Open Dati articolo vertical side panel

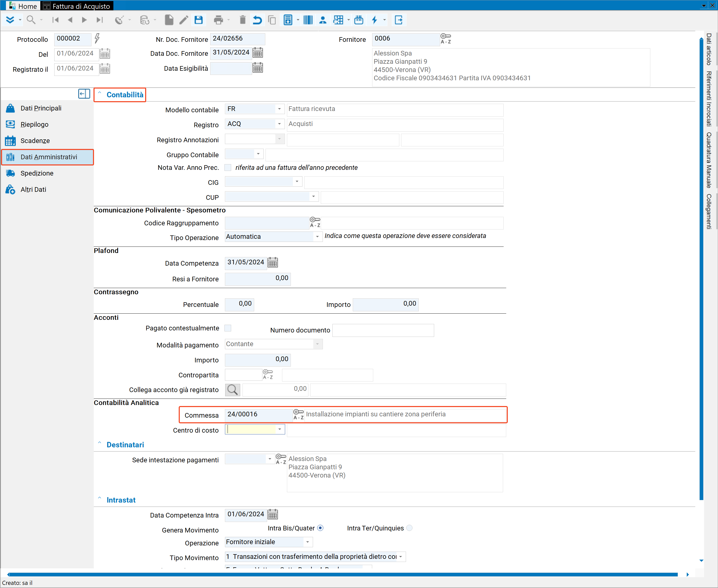pos(708,49)
